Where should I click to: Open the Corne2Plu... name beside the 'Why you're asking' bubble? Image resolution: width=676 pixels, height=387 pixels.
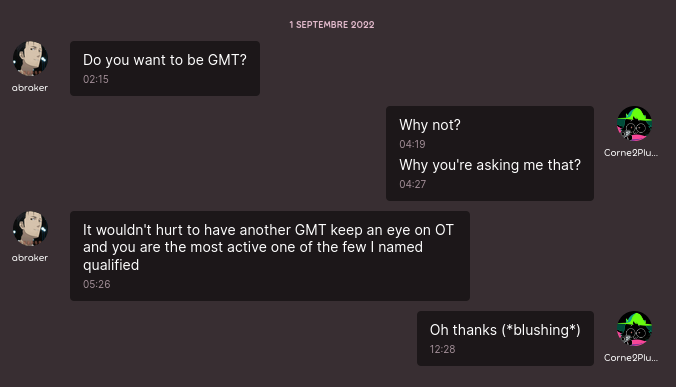pos(631,153)
